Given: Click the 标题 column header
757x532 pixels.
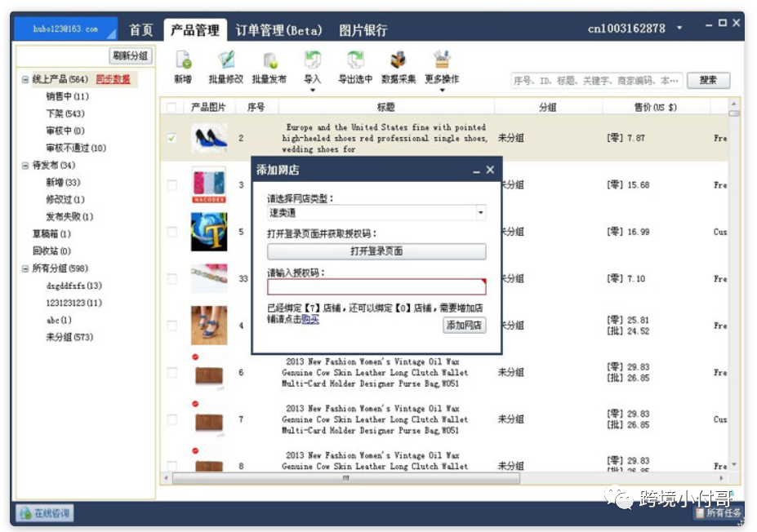Looking at the screenshot, I should pos(385,107).
